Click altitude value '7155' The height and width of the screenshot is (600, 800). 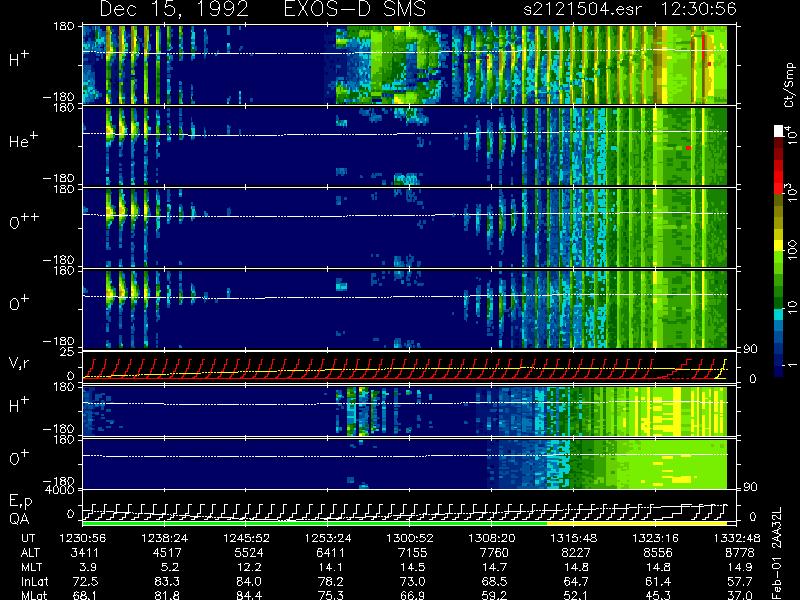click(x=412, y=553)
